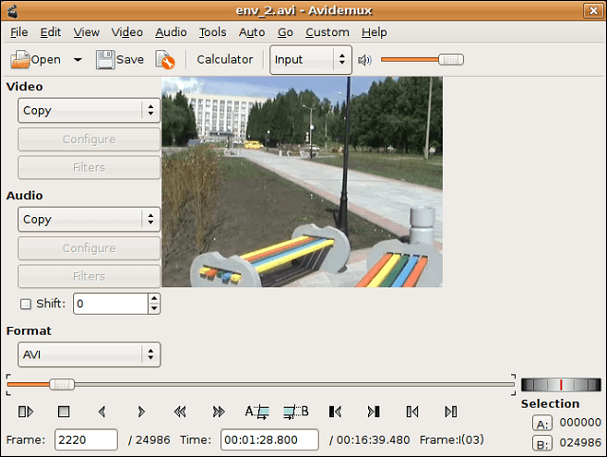
Task: Expand the arrow next to Open
Action: 78,60
